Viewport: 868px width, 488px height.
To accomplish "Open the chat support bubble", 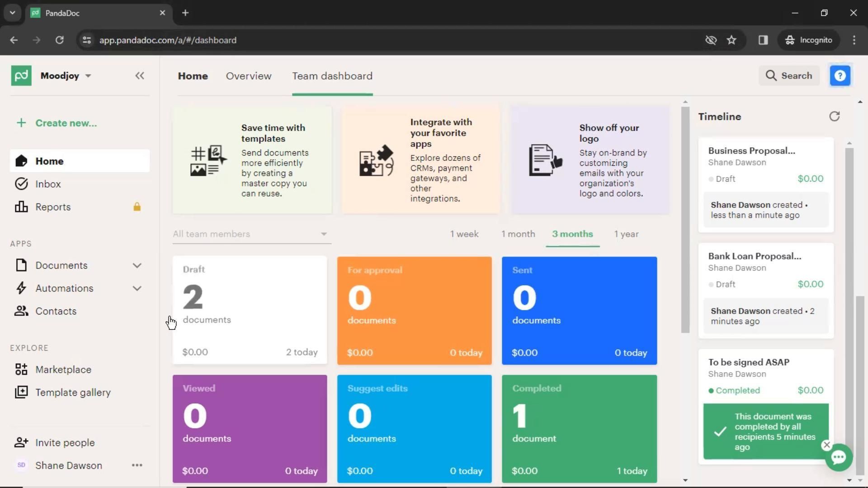I will (839, 457).
